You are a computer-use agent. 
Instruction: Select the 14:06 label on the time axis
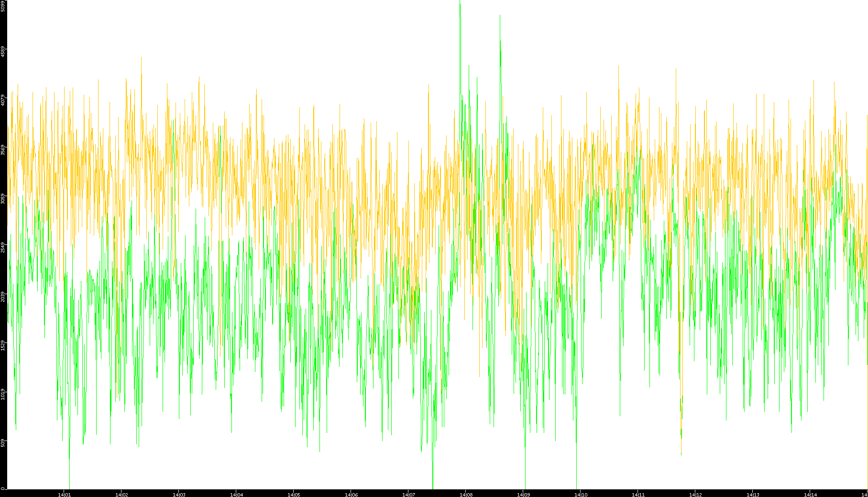pos(351,495)
